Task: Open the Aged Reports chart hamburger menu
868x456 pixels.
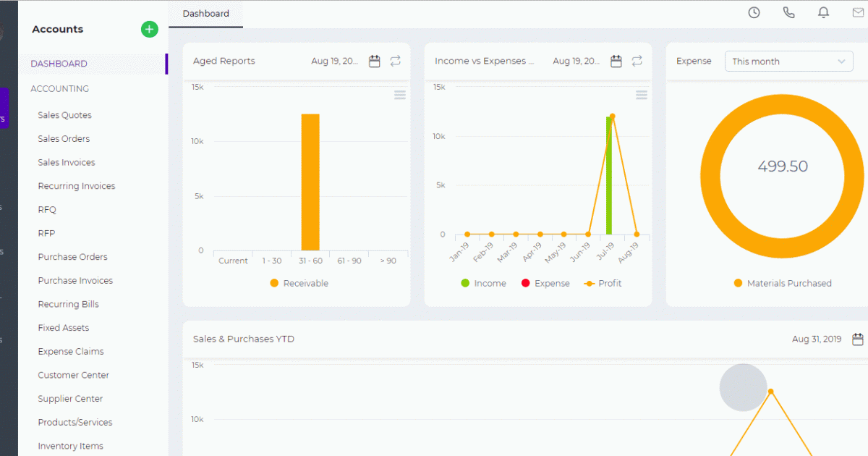Action: pos(400,95)
